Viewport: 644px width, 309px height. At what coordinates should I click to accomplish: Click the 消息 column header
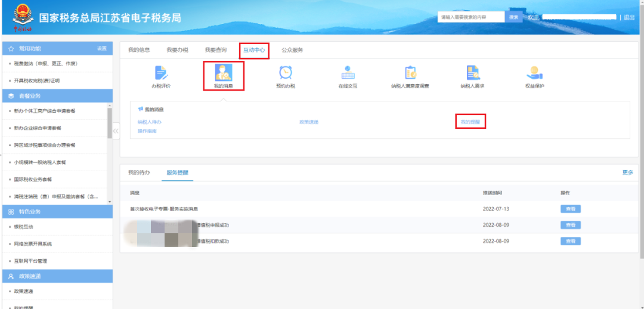click(135, 193)
